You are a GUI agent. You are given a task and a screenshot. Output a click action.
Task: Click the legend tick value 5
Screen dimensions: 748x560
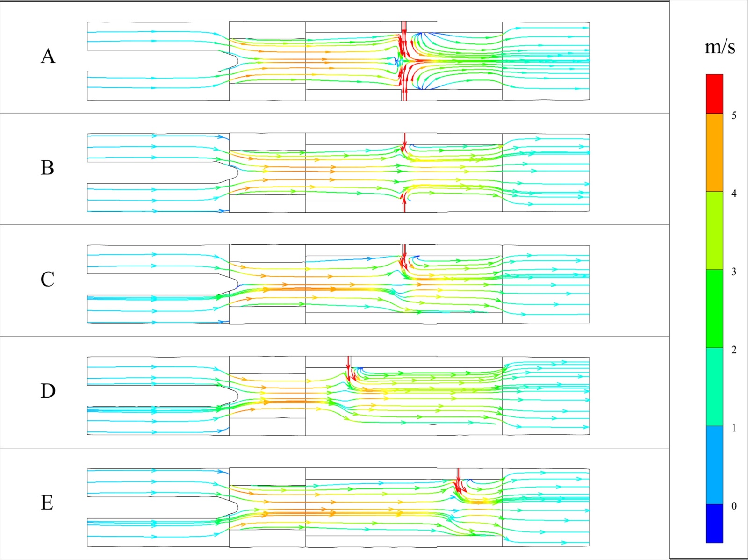point(734,115)
